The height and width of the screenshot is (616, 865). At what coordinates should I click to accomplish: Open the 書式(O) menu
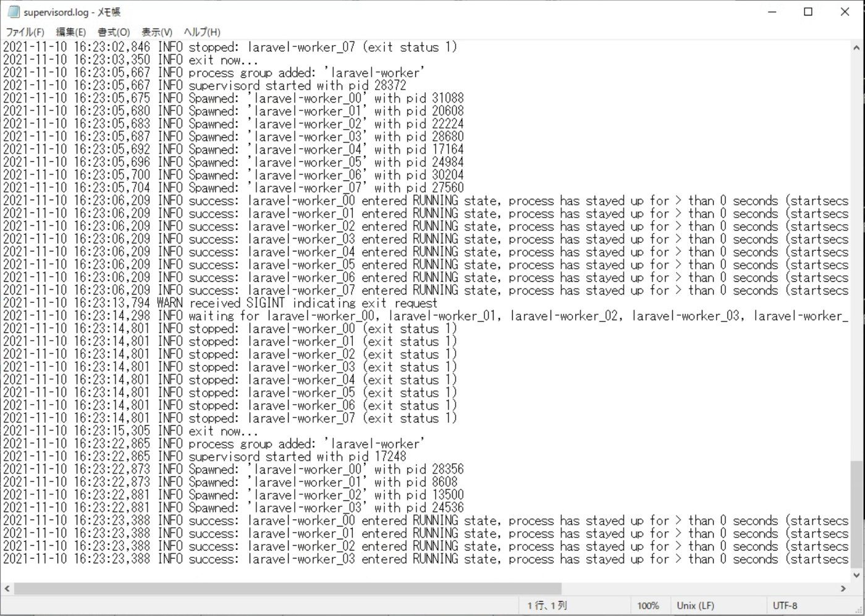(x=114, y=32)
